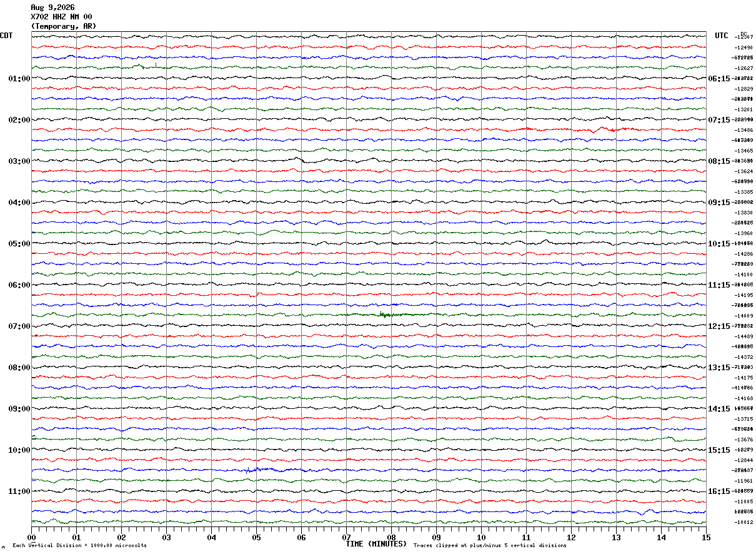The width and height of the screenshot is (756, 554).
Task: Select the 06:00 CDT time label
Action: click(x=19, y=285)
